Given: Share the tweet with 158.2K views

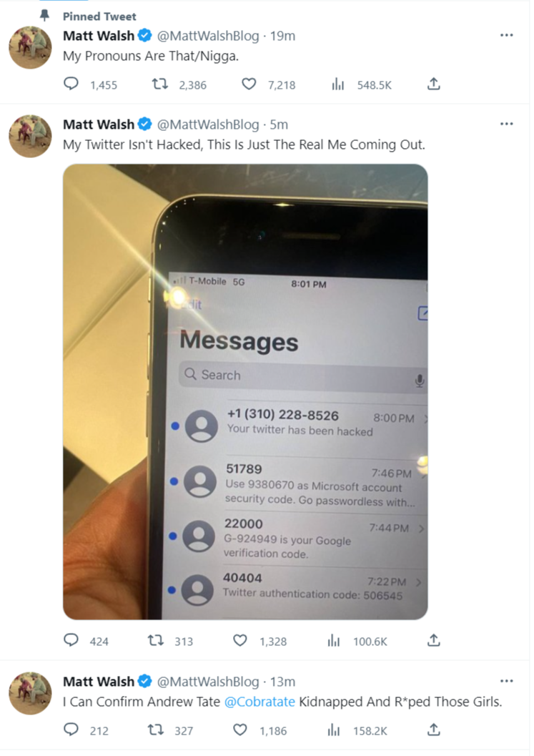Looking at the screenshot, I should (x=434, y=730).
